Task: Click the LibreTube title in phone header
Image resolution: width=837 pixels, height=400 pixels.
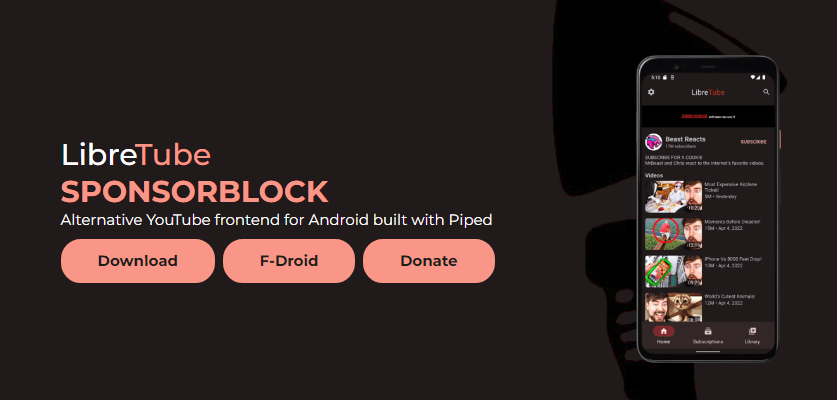Action: (x=708, y=92)
